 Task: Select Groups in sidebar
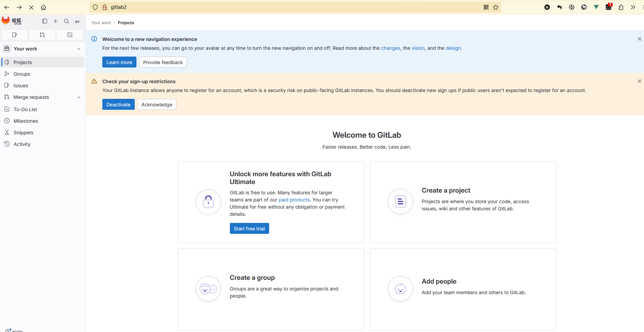click(43, 74)
